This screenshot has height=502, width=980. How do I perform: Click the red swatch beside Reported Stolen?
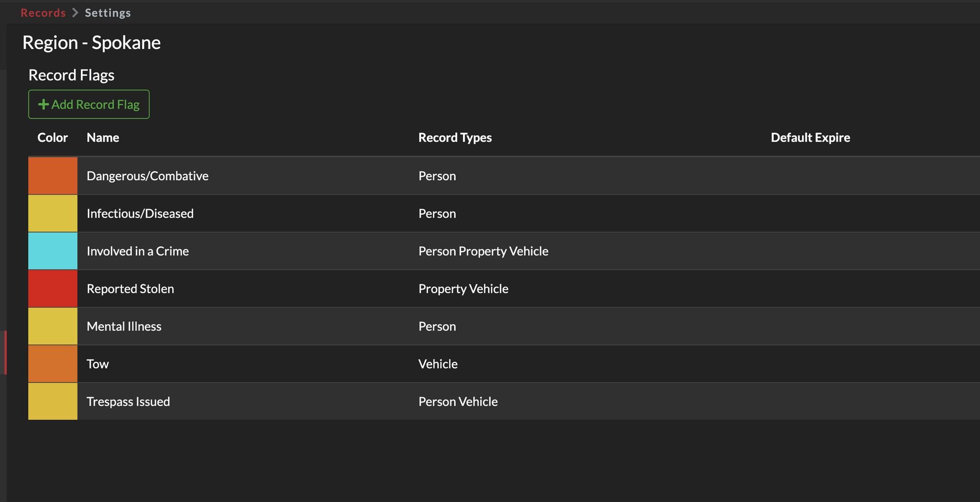point(52,288)
